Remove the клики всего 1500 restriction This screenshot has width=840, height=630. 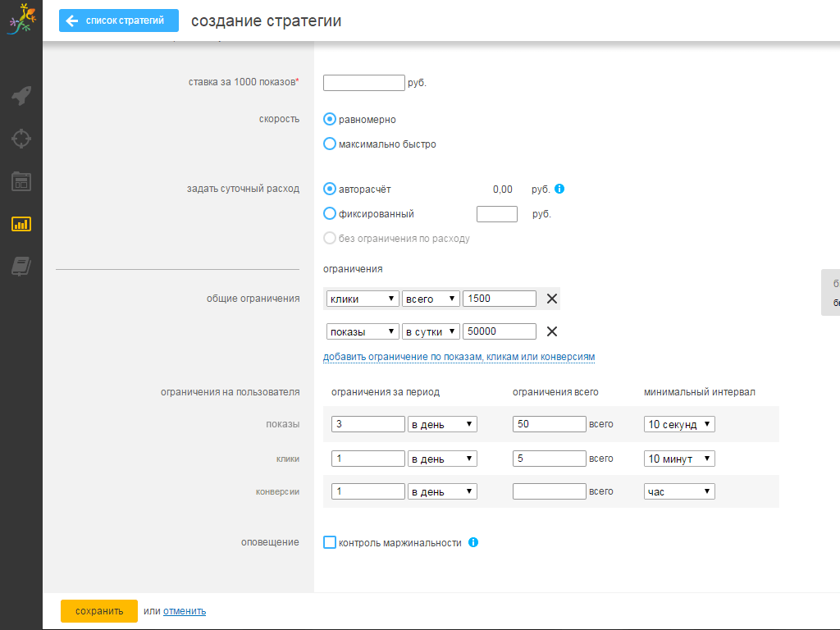tap(552, 299)
